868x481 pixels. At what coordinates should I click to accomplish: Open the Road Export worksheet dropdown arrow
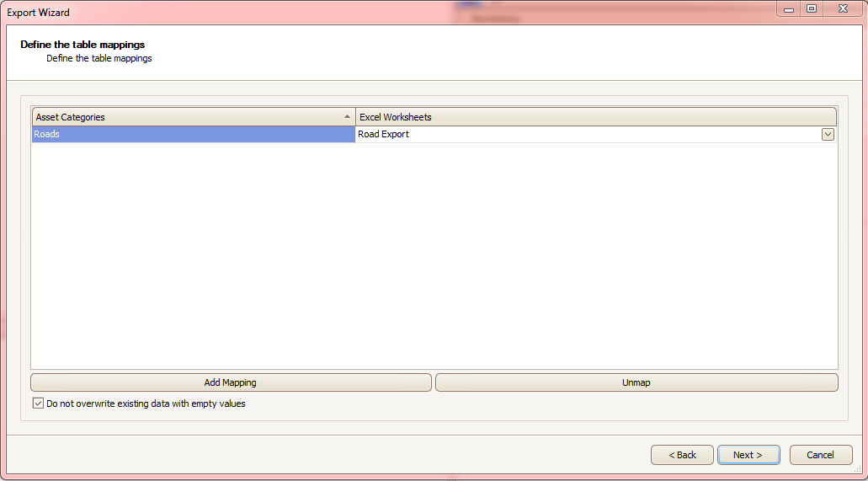(x=828, y=134)
